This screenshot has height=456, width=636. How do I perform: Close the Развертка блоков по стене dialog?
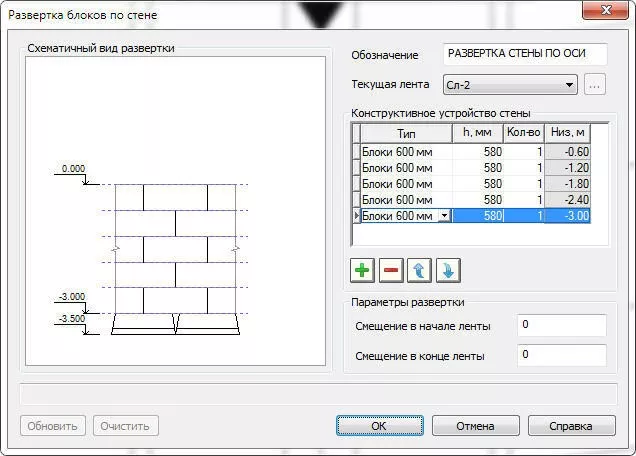click(x=603, y=12)
